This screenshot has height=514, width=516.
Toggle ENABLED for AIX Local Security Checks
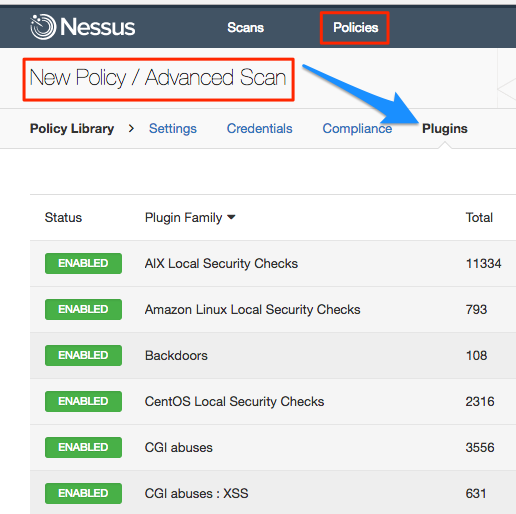pyautogui.click(x=83, y=263)
